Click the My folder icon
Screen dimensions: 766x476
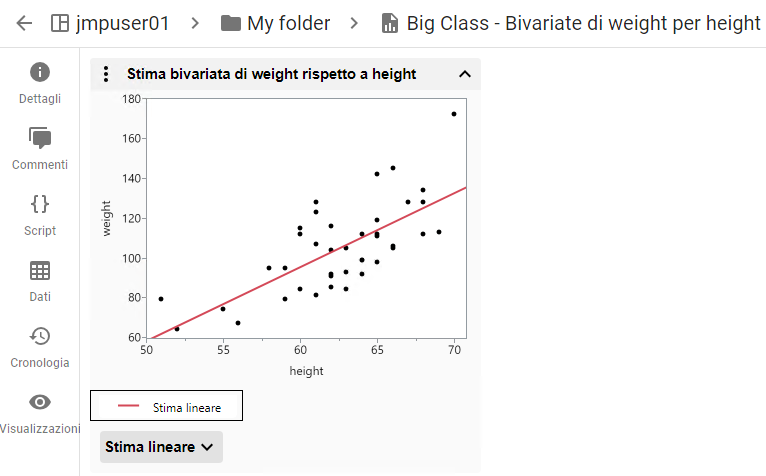tap(231, 23)
